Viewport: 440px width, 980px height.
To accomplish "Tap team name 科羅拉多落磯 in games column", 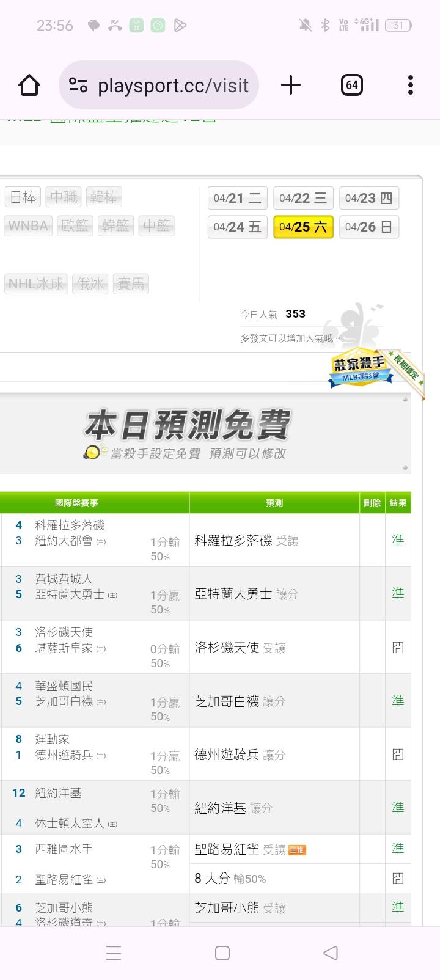I will point(70,525).
